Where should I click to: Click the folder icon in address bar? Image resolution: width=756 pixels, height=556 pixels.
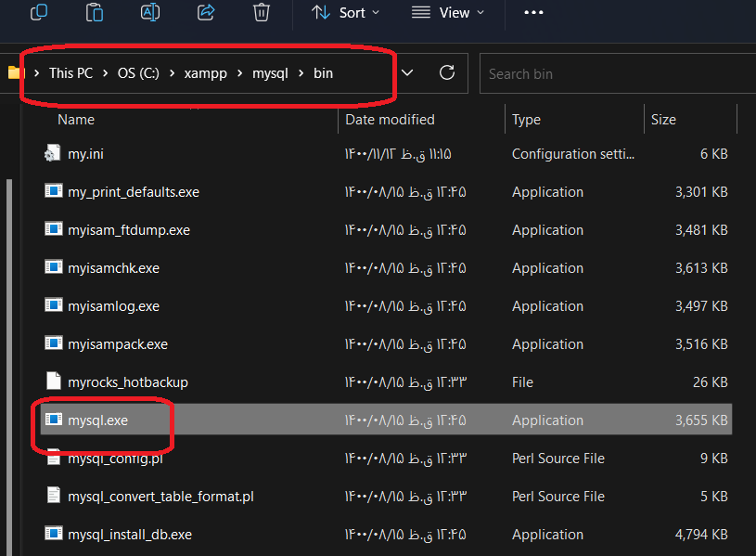coord(14,73)
